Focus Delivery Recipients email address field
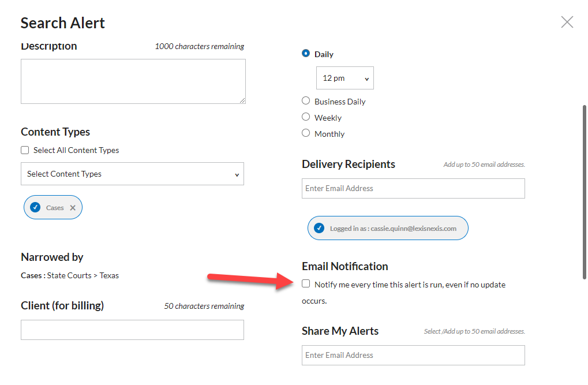Viewport: 588px width, 385px height. (413, 188)
